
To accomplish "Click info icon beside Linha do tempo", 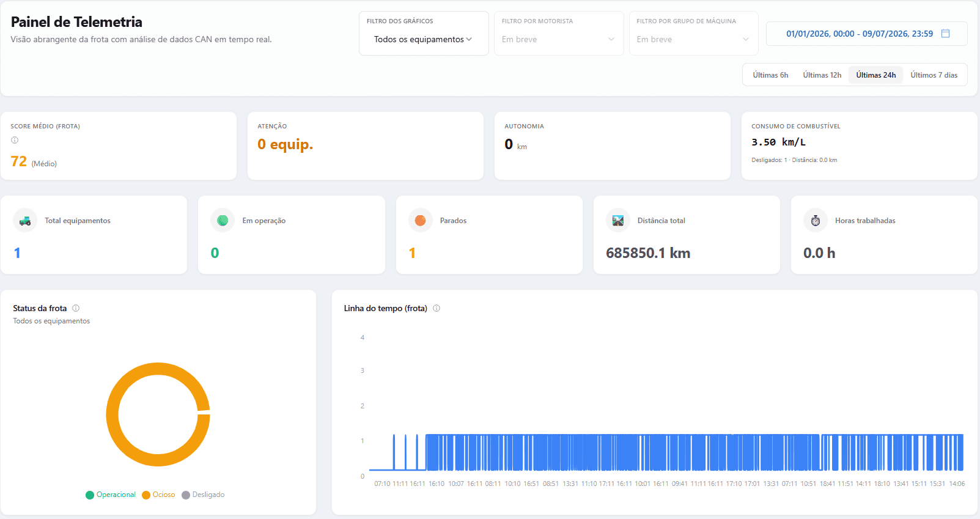I will 437,308.
